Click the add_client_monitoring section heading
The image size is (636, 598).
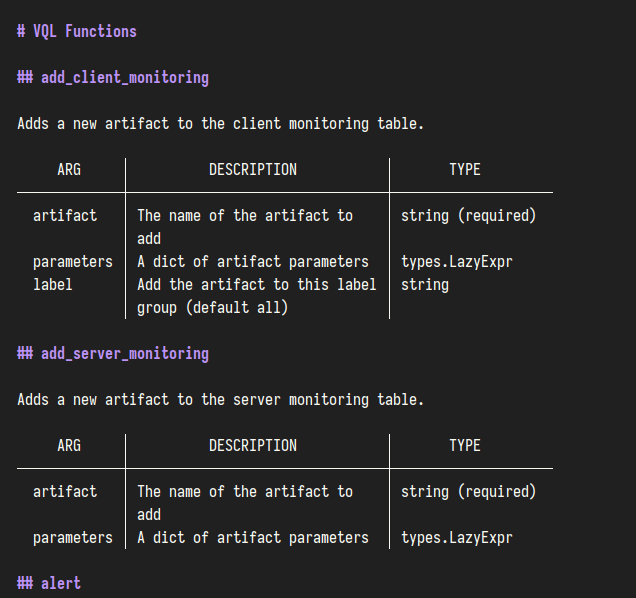click(113, 77)
